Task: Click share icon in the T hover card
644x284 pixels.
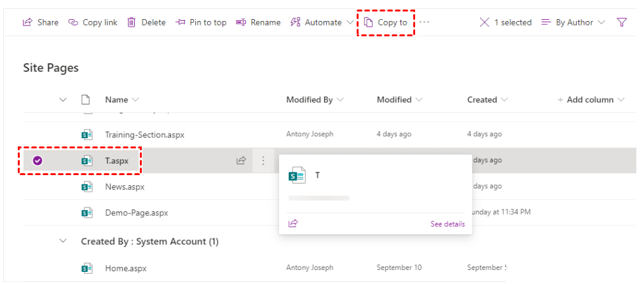Action: click(x=293, y=224)
